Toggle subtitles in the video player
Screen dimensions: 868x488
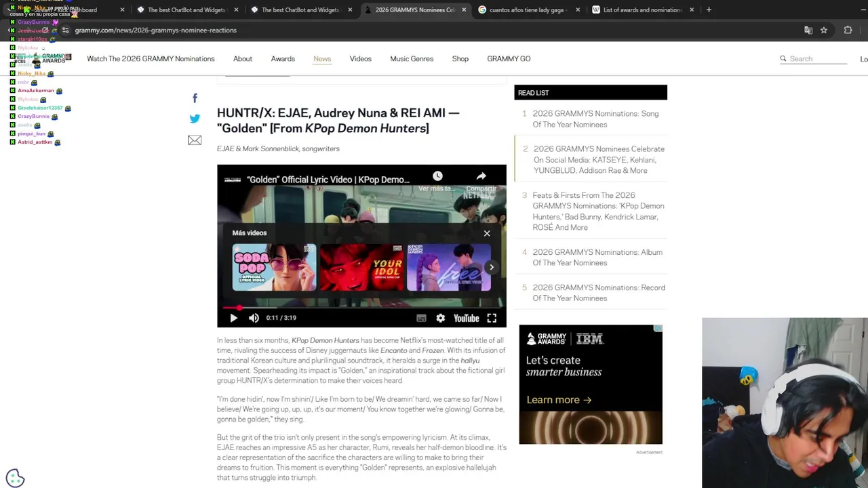click(421, 318)
